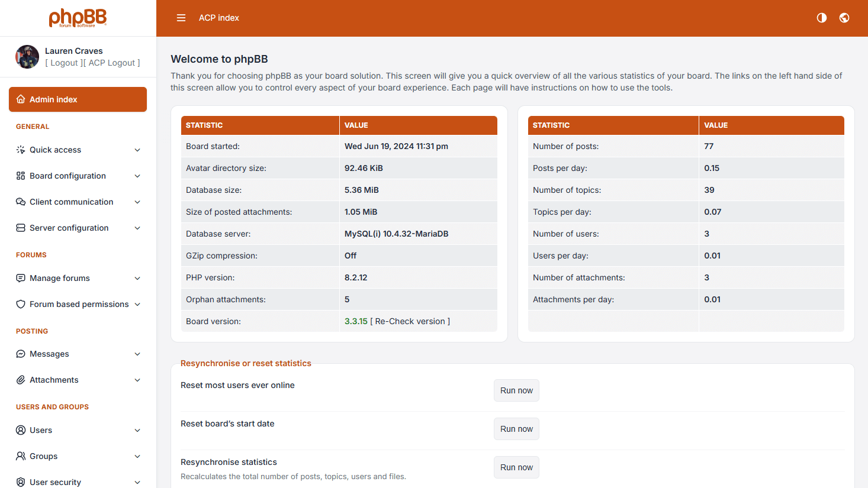Click the Quick access sparkle icon

pos(21,150)
